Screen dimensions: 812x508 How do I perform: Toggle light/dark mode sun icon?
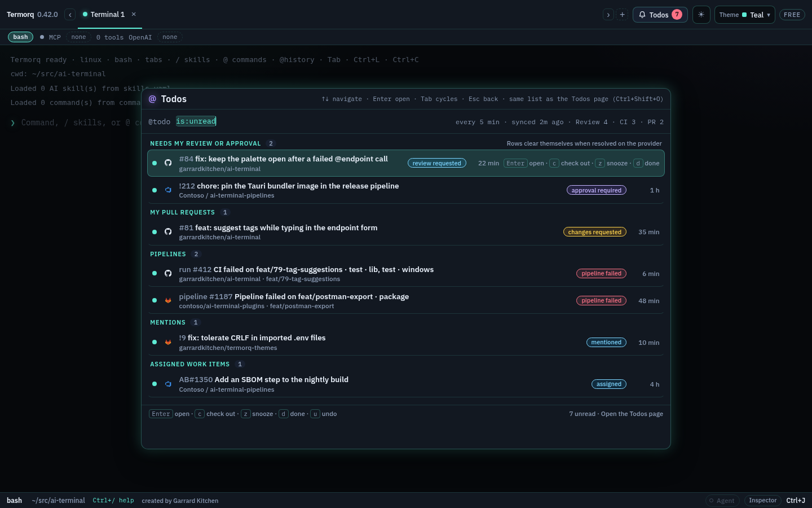(x=701, y=15)
